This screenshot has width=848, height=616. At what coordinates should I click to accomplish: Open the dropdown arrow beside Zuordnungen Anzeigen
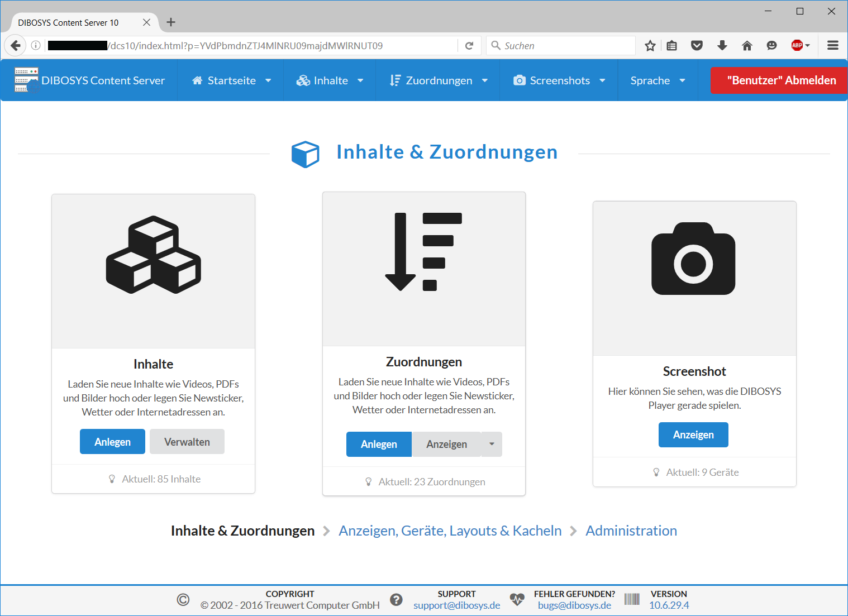492,445
